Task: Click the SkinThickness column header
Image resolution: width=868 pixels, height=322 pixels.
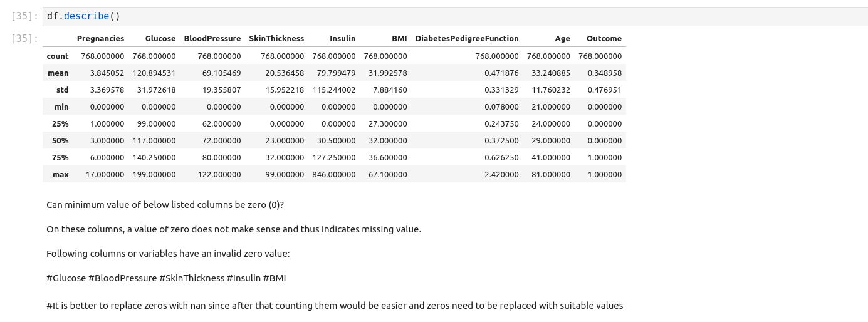Action: click(276, 39)
